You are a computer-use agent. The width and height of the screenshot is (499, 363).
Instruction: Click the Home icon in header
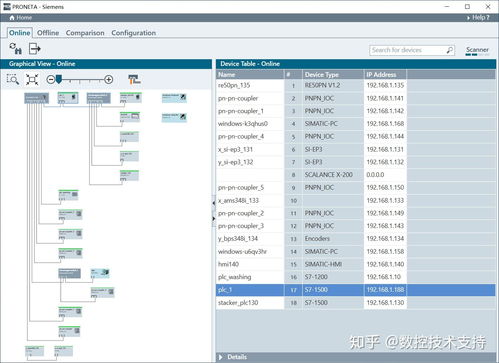12,18
